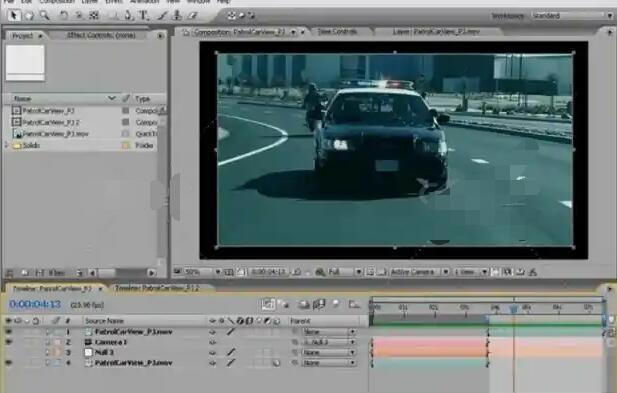The height and width of the screenshot is (393, 617).
Task: Click the viewer timecode button in footer
Action: pos(268,272)
